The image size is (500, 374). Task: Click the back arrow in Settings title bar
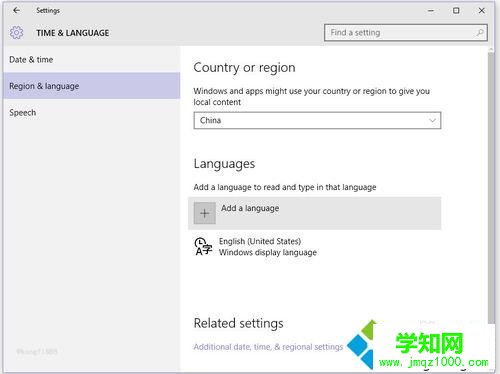tap(16, 10)
